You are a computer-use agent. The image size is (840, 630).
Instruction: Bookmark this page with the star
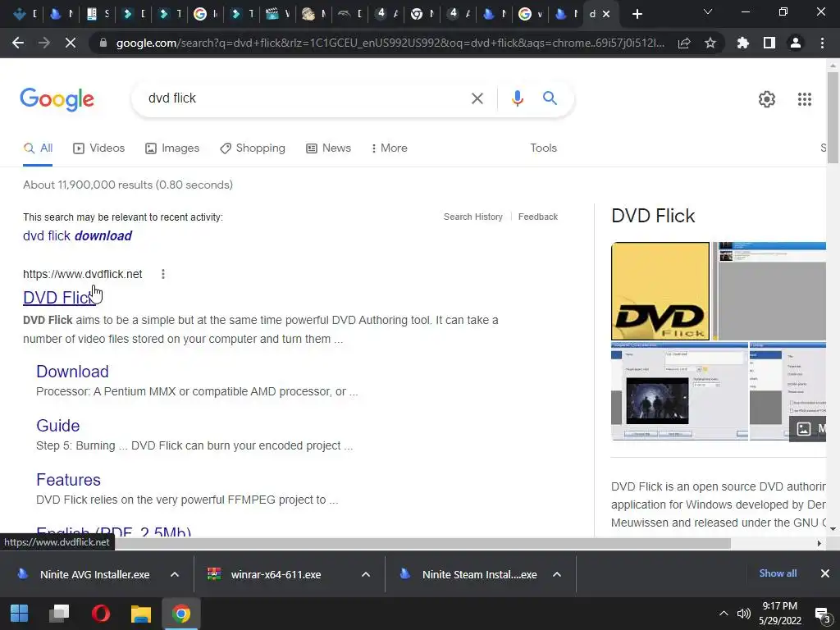tap(710, 43)
